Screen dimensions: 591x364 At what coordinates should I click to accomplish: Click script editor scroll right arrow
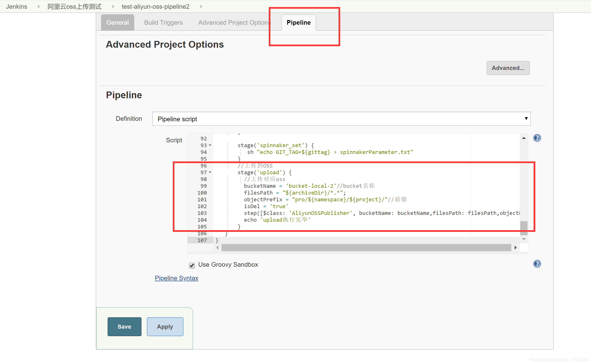515,248
